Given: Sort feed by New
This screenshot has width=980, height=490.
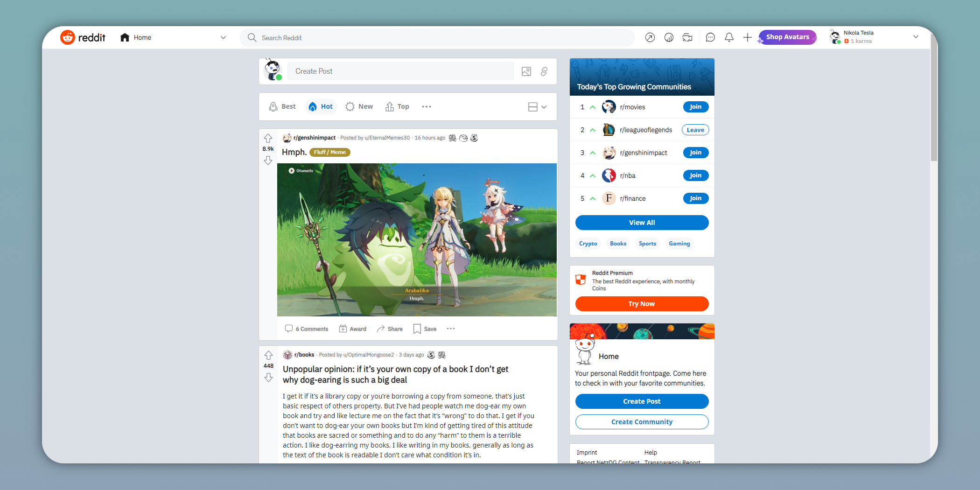Looking at the screenshot, I should (x=359, y=106).
